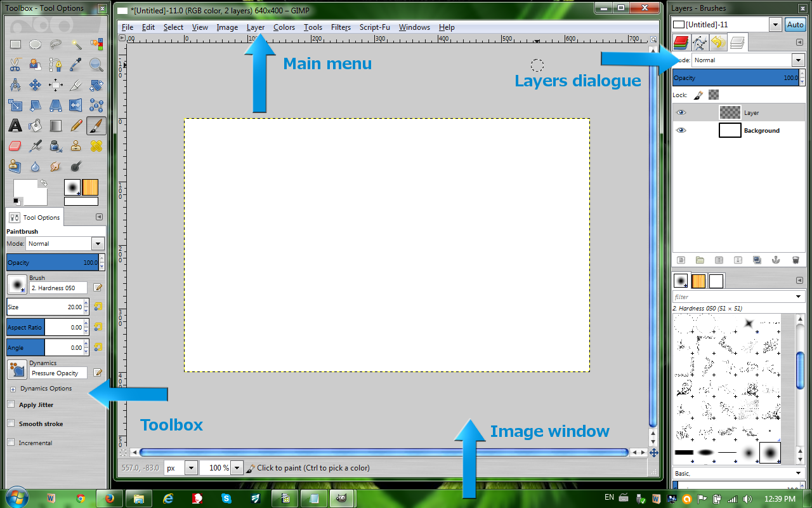Viewport: 812px width, 508px height.
Task: Activate the Fuzzy Select tool
Action: [76, 43]
